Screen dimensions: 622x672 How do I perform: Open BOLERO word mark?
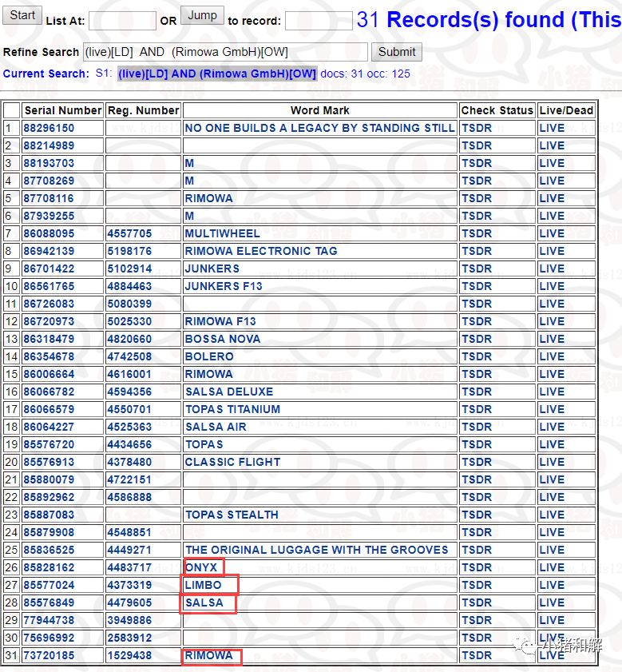(209, 356)
